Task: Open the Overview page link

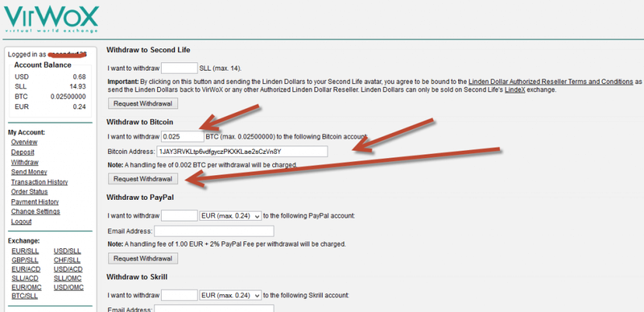Action: [x=24, y=142]
